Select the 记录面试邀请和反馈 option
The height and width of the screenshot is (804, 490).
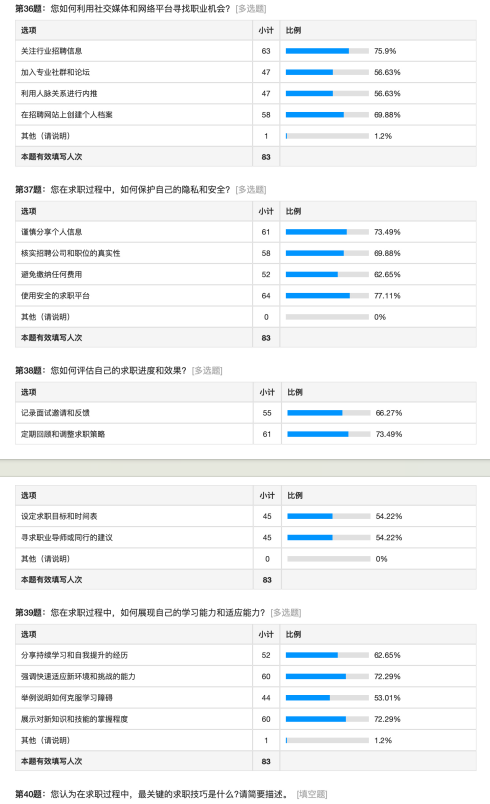[x=55, y=413]
